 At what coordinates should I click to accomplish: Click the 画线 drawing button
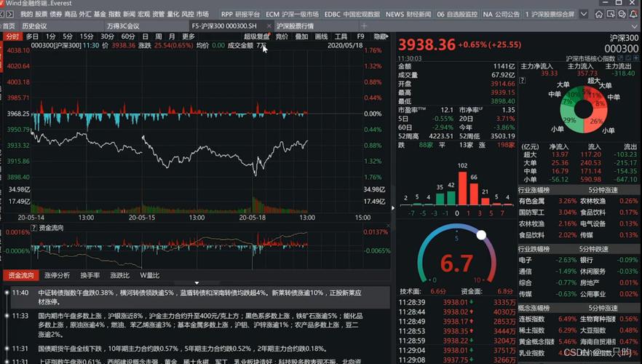[321, 36]
